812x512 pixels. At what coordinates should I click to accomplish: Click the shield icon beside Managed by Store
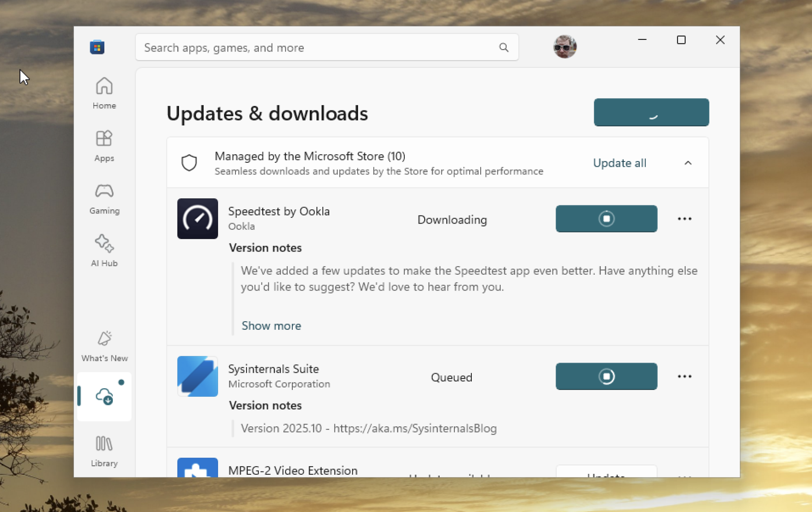(x=189, y=163)
